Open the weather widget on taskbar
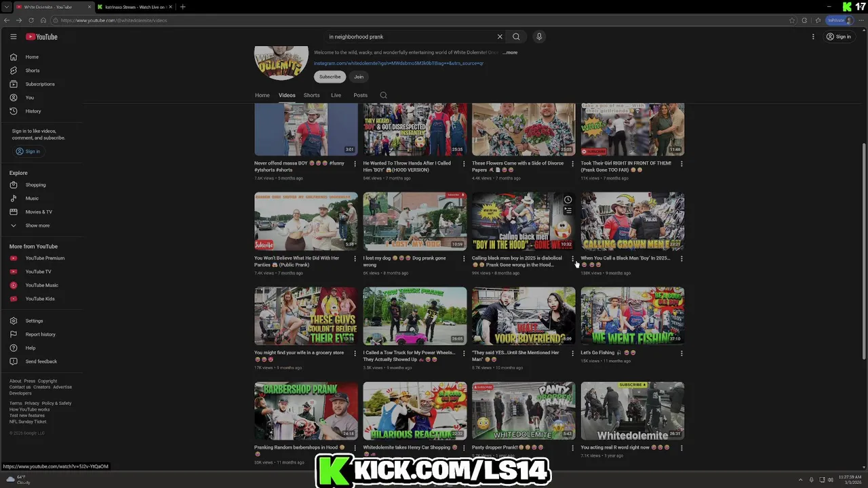The image size is (868, 488). tap(19, 480)
